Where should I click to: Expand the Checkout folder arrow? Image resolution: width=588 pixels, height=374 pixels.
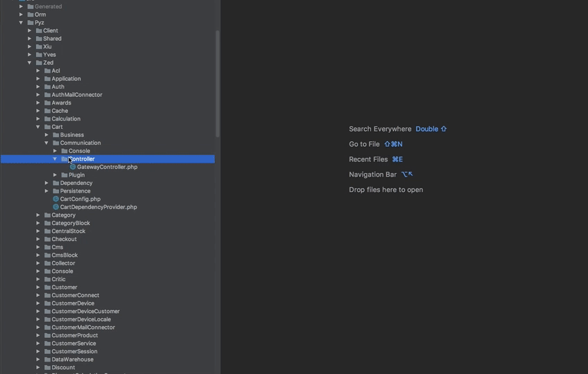(38, 239)
